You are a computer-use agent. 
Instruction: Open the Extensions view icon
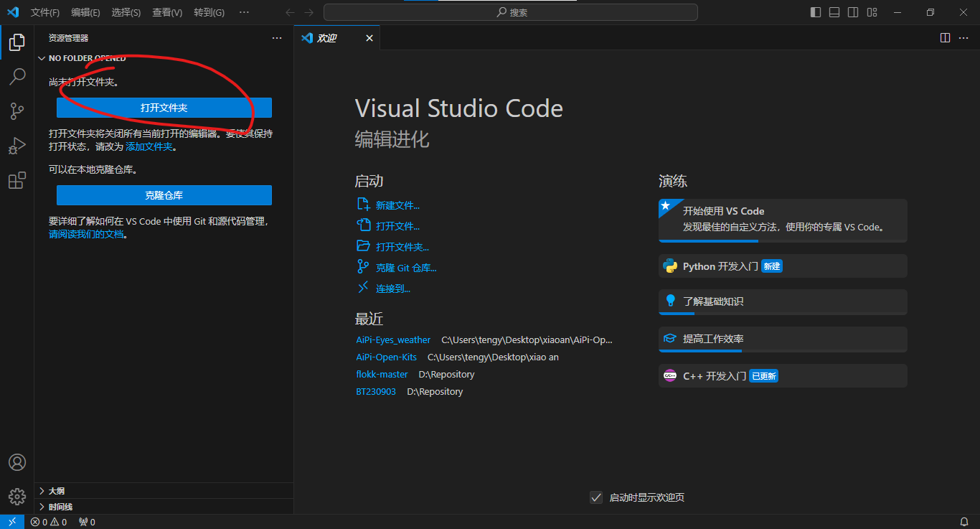click(x=17, y=180)
